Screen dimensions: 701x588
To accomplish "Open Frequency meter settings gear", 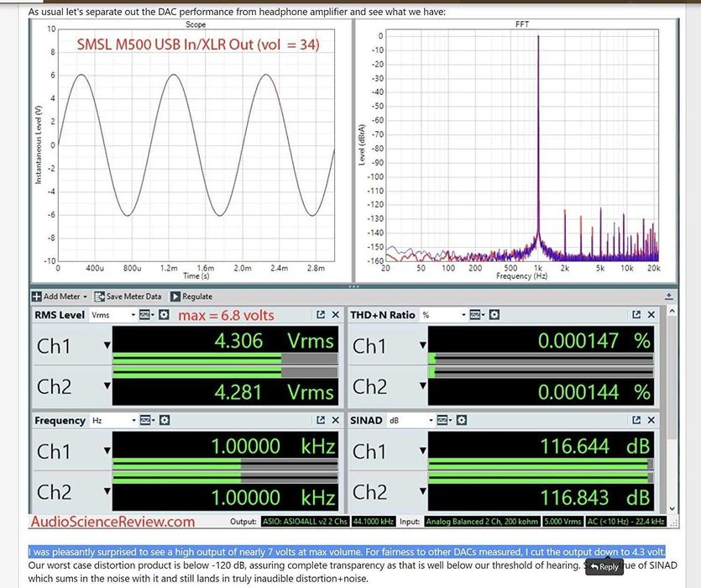I will point(165,420).
